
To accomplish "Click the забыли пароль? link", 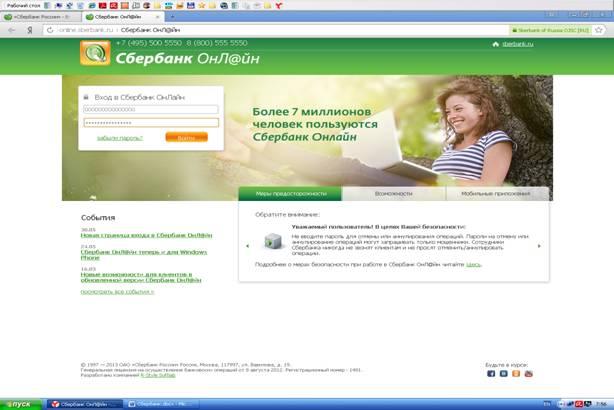I will pyautogui.click(x=118, y=137).
